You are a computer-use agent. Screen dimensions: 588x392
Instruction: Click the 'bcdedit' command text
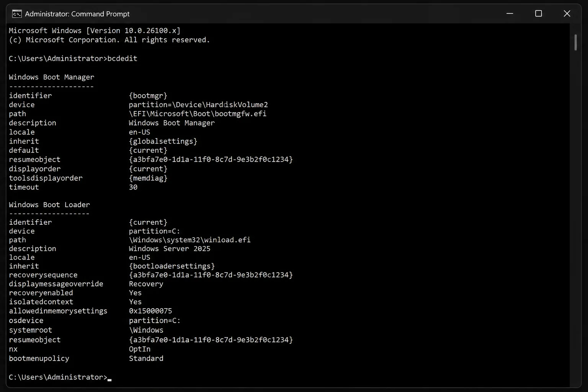pyautogui.click(x=122, y=59)
